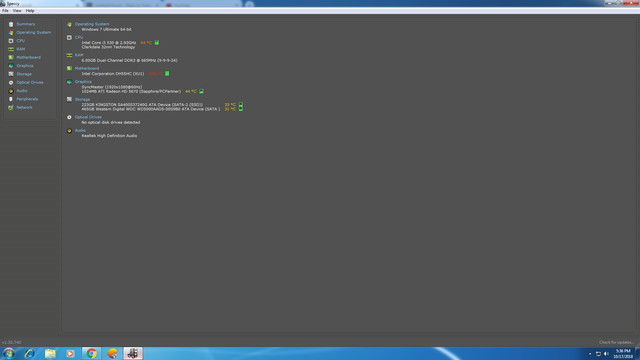Click the Western Digital drive temperature indicator
Viewport: 640px width, 360px height.
pyautogui.click(x=240, y=109)
